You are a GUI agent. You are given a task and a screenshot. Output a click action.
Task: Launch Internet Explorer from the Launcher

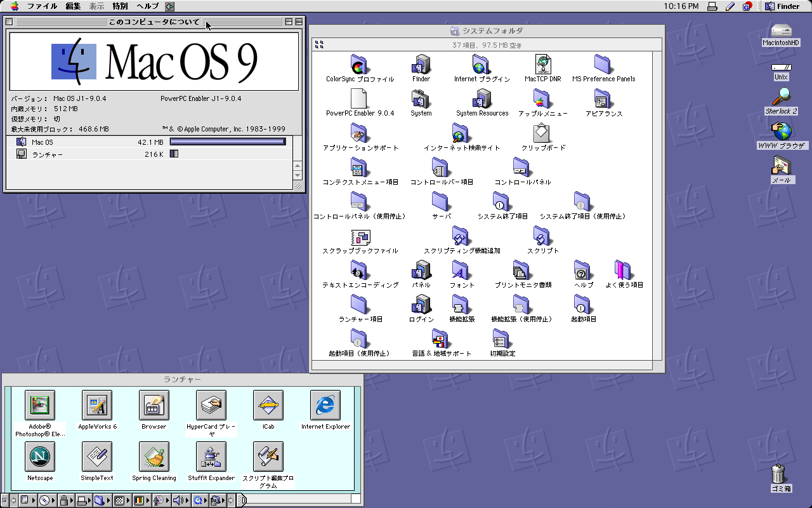pos(325,405)
